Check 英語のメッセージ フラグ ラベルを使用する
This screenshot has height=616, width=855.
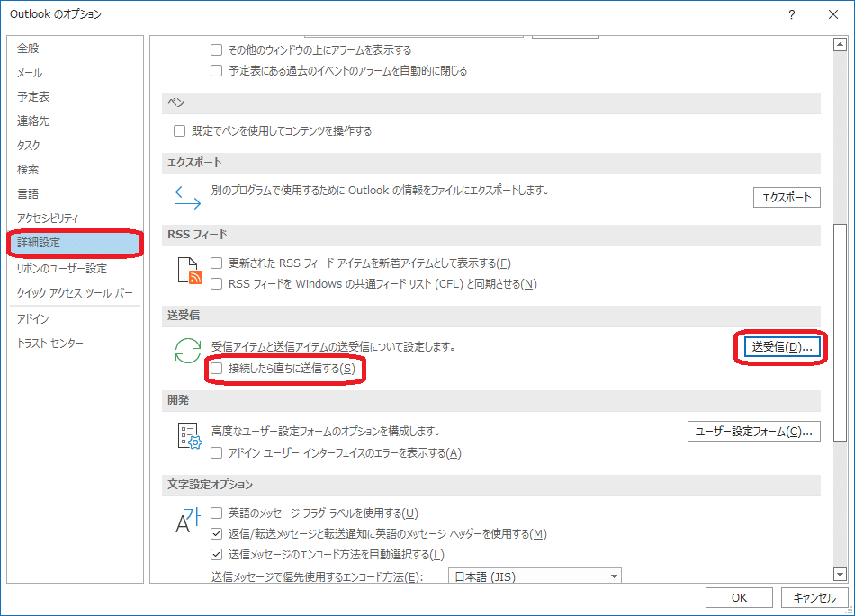click(217, 513)
